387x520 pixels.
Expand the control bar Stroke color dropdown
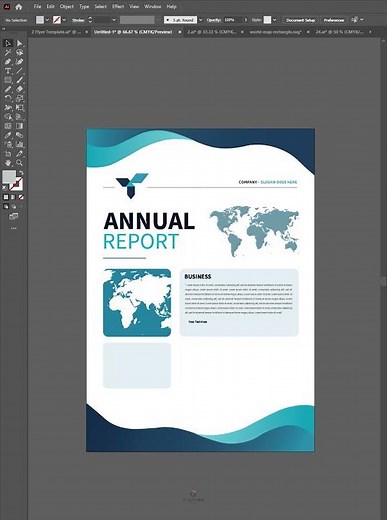(x=64, y=20)
